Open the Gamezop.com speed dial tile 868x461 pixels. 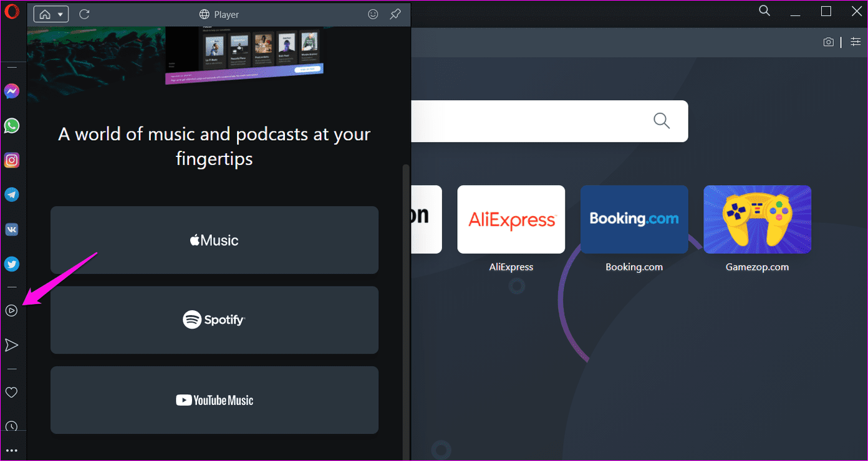pyautogui.click(x=758, y=219)
